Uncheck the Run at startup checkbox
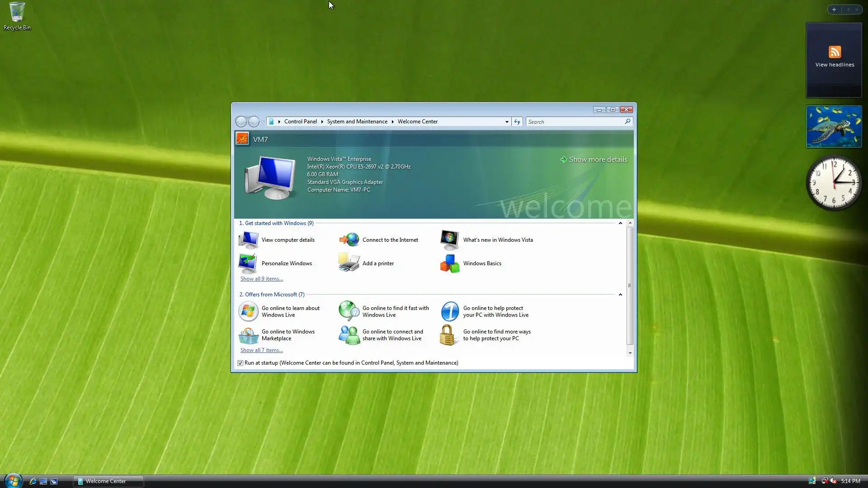The height and width of the screenshot is (488, 868). (241, 363)
